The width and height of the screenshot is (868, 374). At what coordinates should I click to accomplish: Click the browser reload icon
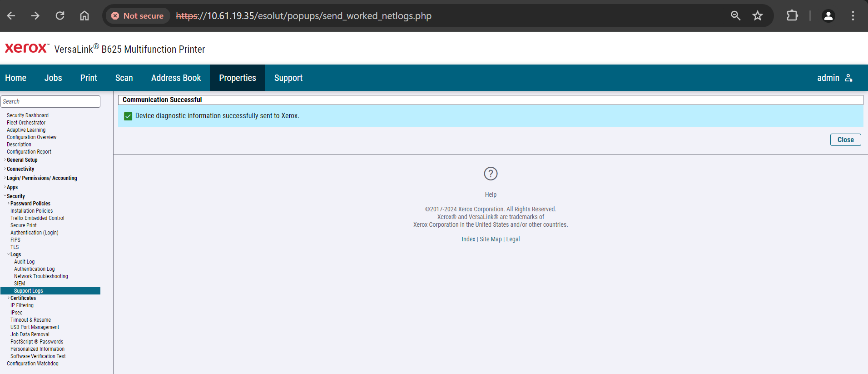coord(60,16)
